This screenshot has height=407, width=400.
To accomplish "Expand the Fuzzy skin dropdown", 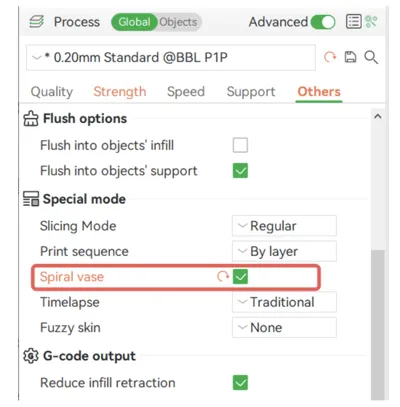I will click(284, 327).
